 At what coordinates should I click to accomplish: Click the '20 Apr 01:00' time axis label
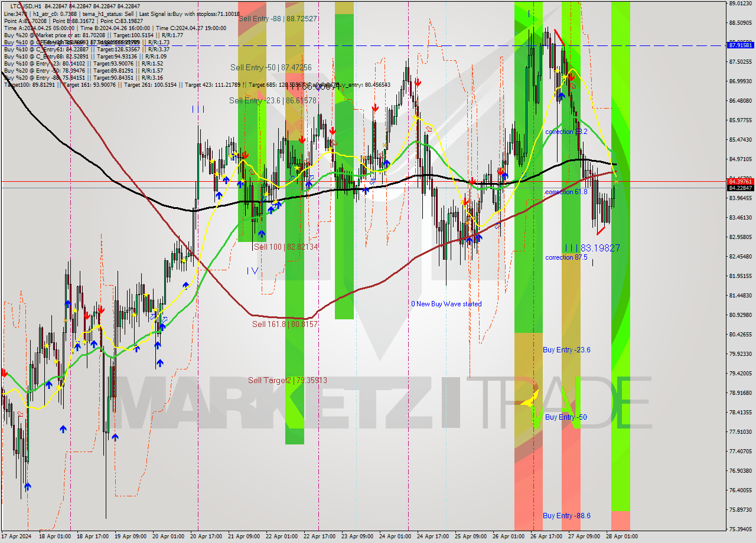[168, 537]
